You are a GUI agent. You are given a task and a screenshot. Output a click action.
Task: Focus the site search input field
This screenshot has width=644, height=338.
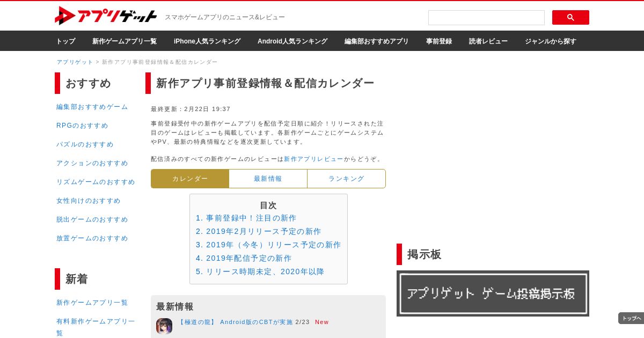(x=486, y=17)
